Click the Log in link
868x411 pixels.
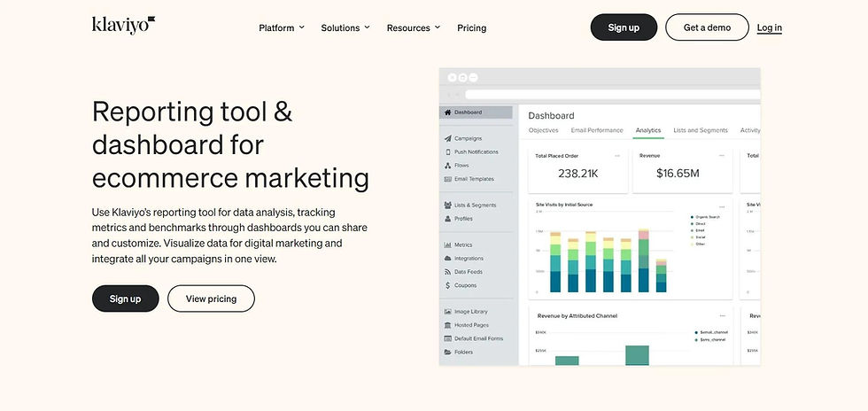tap(770, 27)
